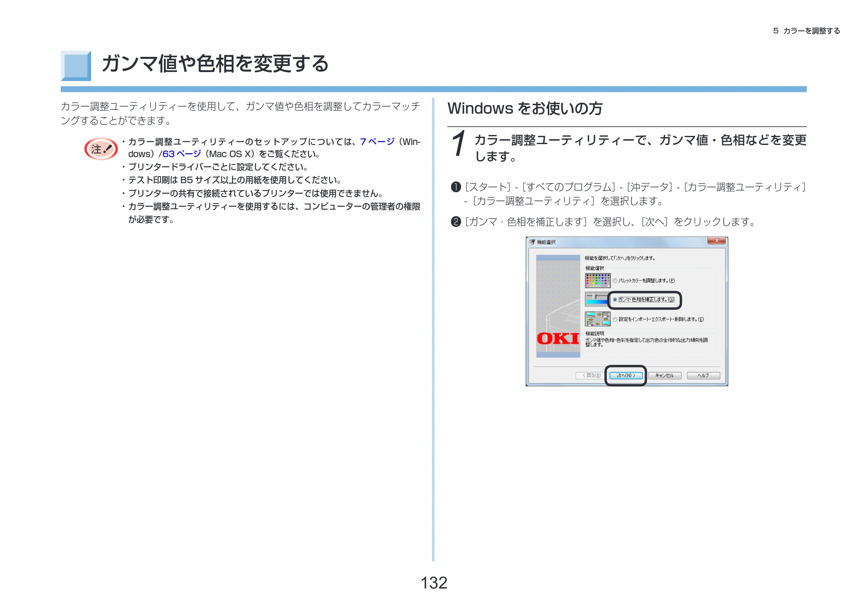Click the OKI logo in dialog
This screenshot has width=868, height=615.
click(558, 339)
